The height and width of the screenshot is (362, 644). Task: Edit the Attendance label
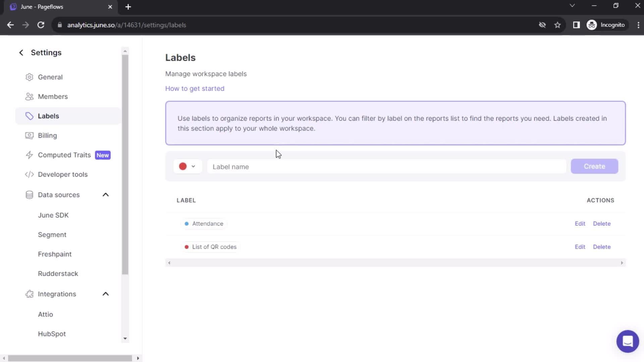pos(580,223)
